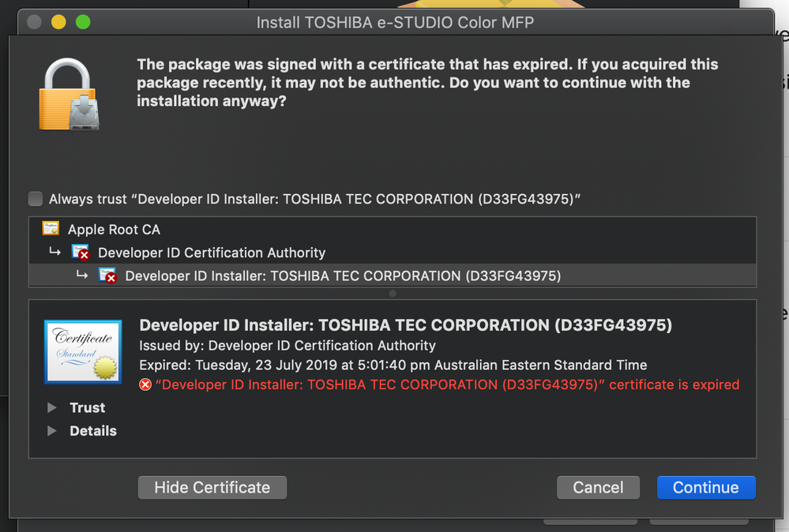
Task: Click the red expired-certificate error icon
Action: [145, 384]
